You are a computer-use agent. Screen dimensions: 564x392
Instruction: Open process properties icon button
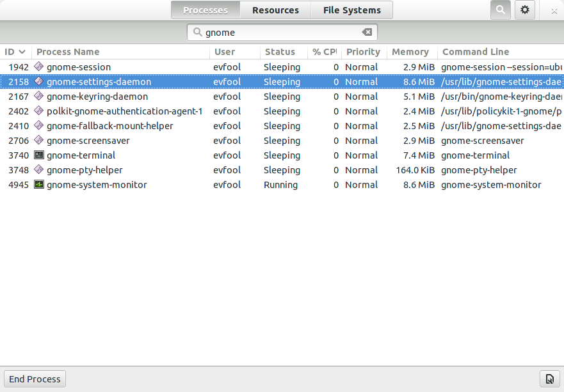pyautogui.click(x=550, y=379)
